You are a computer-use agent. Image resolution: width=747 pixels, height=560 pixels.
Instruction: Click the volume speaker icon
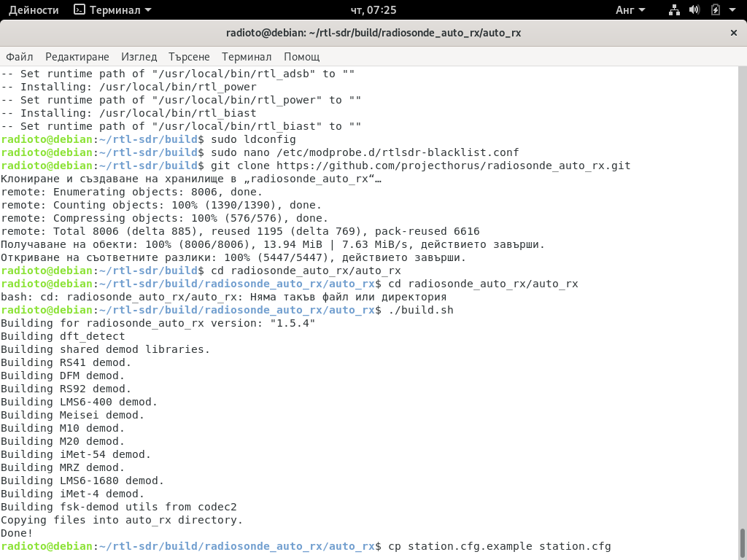click(694, 10)
